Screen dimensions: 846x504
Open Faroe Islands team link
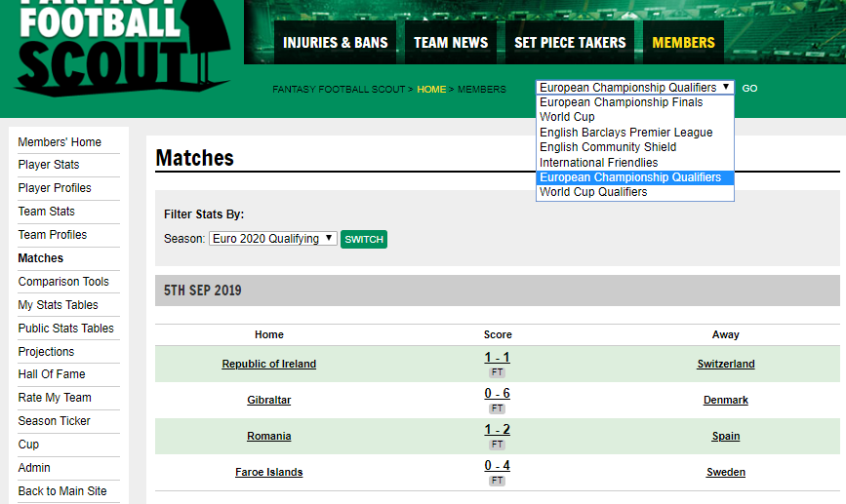click(268, 472)
